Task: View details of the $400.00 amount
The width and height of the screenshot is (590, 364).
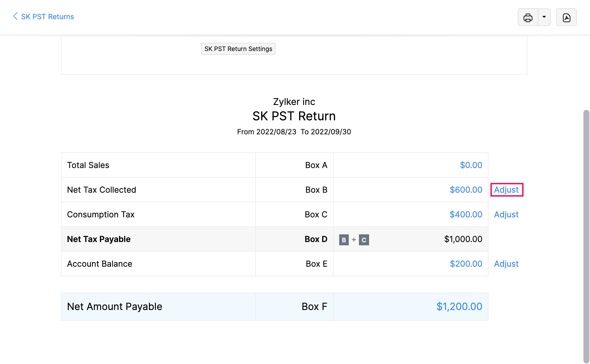Action: coord(466,214)
